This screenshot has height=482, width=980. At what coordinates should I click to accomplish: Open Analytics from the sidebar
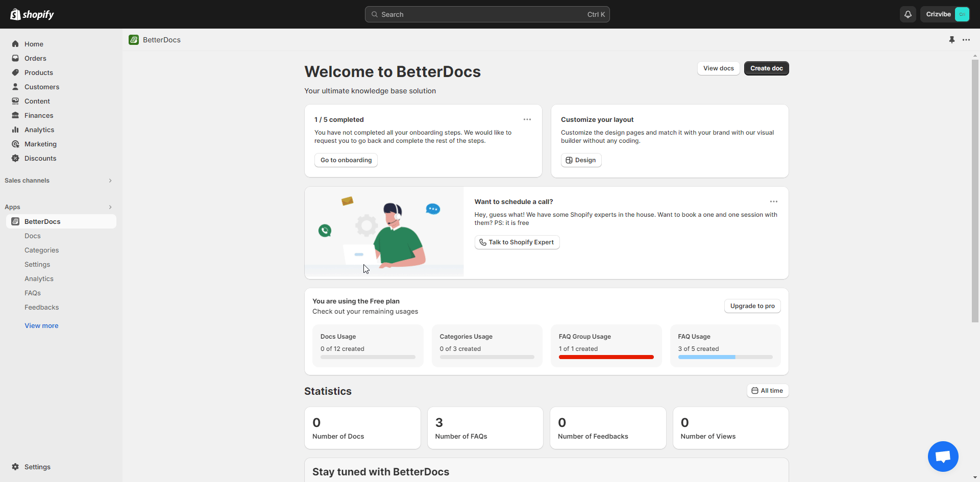tap(38, 130)
